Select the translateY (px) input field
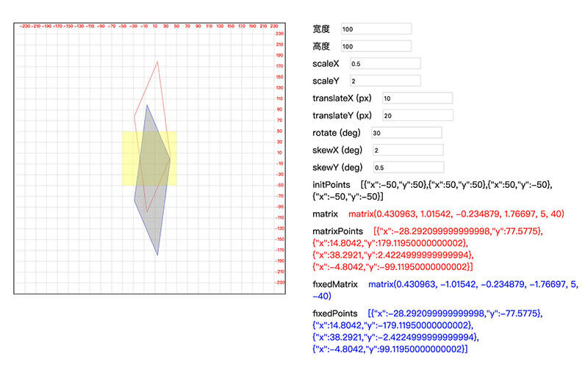 tap(417, 115)
